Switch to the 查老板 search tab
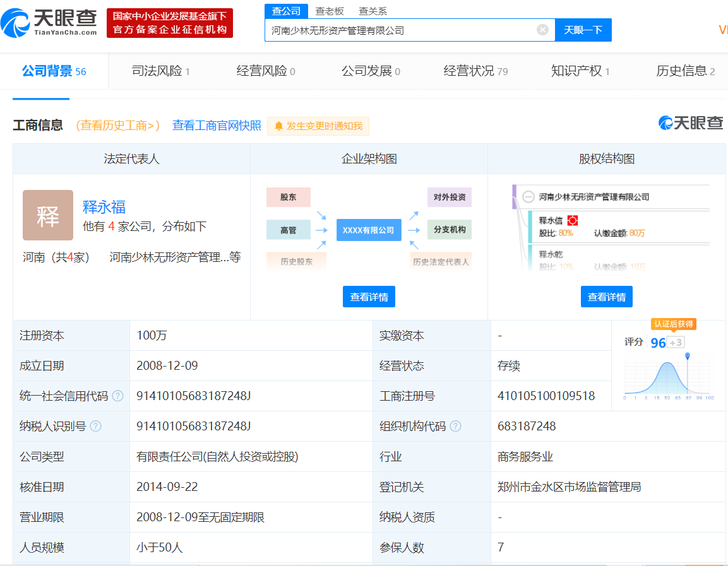The height and width of the screenshot is (566, 728). (328, 11)
